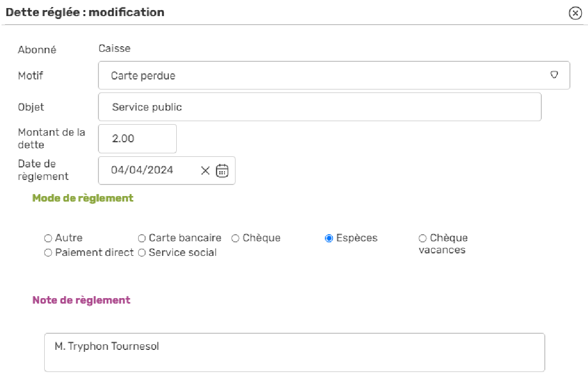Image resolution: width=588 pixels, height=377 pixels.
Task: Click the note textarea with M. Tryphon Tournesol
Action: point(294,352)
